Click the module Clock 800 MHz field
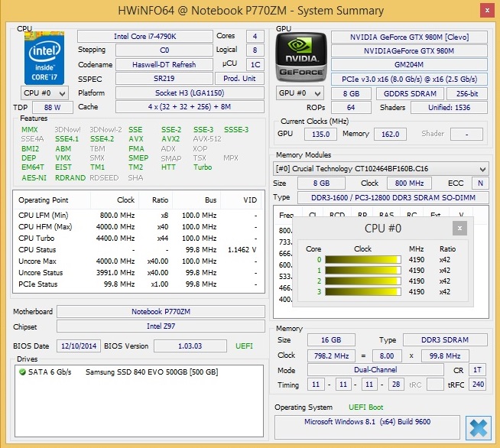 point(410,183)
